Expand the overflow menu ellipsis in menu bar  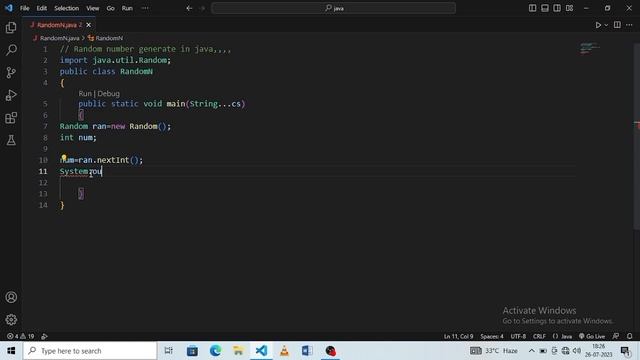coord(145,8)
